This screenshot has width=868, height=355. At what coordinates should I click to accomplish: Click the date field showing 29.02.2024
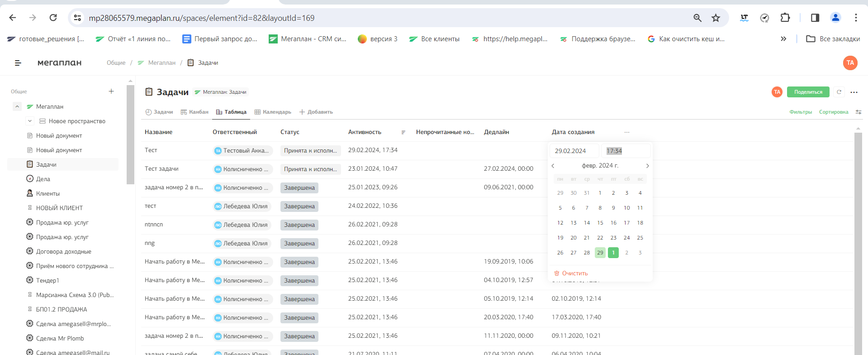click(574, 151)
